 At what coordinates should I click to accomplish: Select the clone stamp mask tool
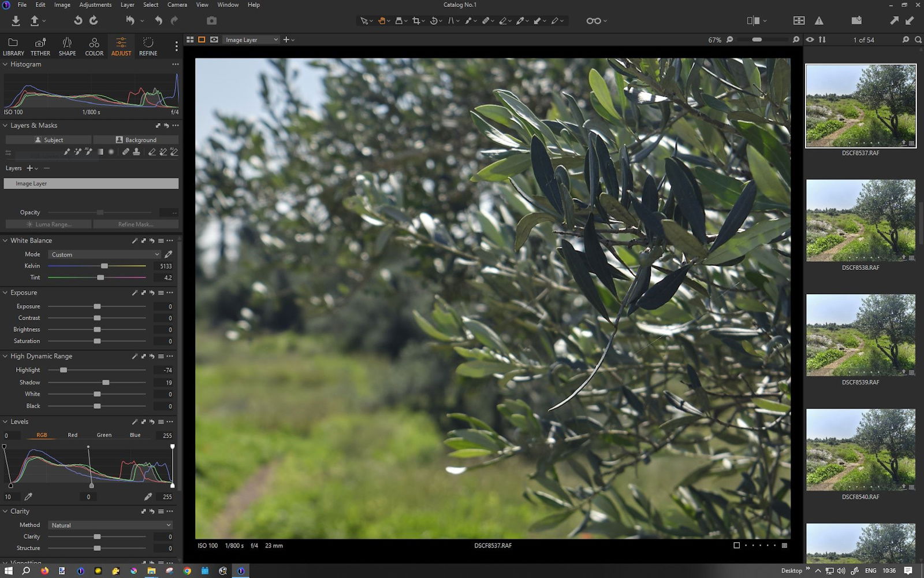(x=136, y=152)
